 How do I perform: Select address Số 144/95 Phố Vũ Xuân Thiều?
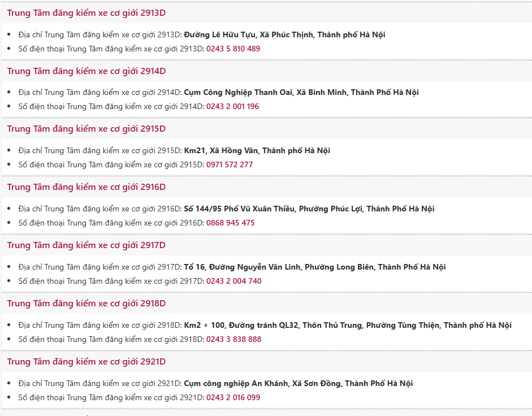point(309,209)
